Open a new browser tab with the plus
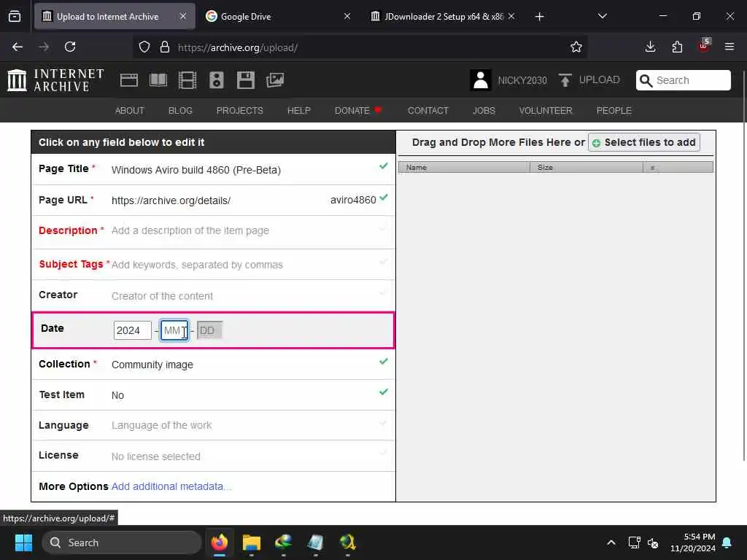This screenshot has height=560, width=747. pyautogui.click(x=539, y=17)
